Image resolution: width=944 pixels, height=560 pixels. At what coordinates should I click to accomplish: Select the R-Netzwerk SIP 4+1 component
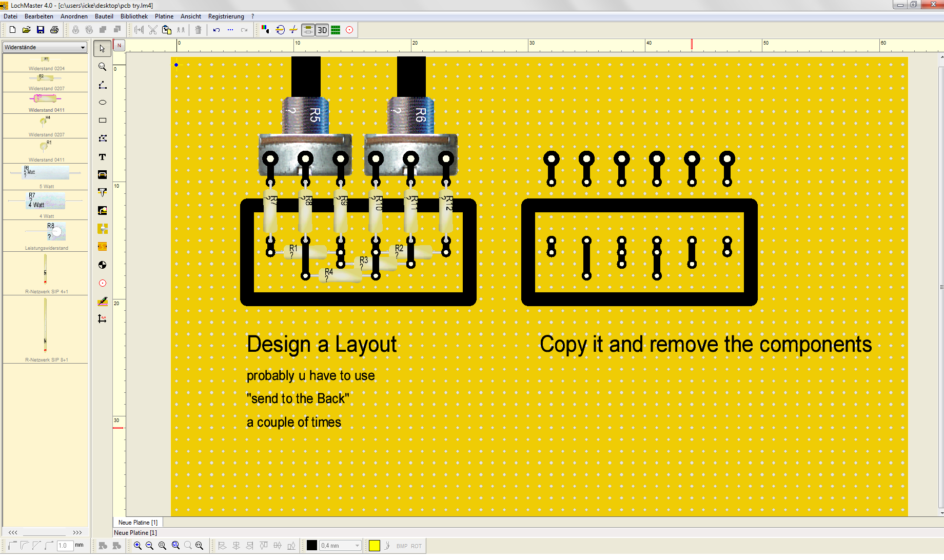coord(46,273)
